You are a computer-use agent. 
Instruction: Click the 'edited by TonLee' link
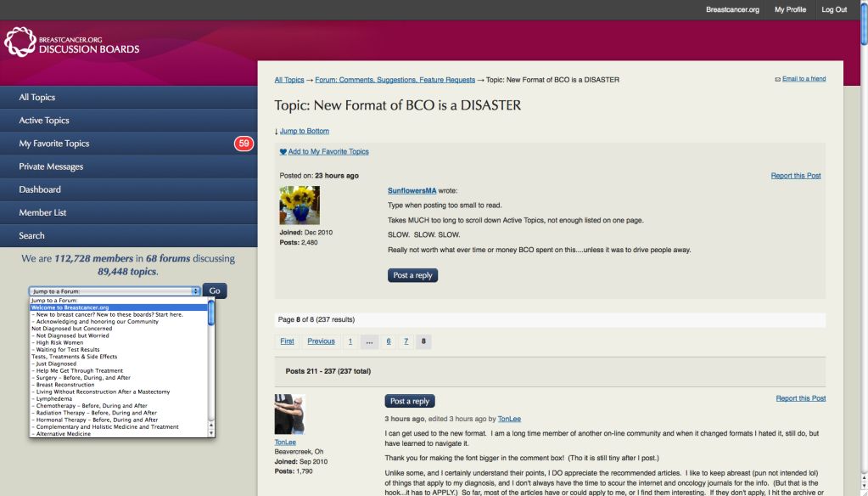(x=509, y=419)
